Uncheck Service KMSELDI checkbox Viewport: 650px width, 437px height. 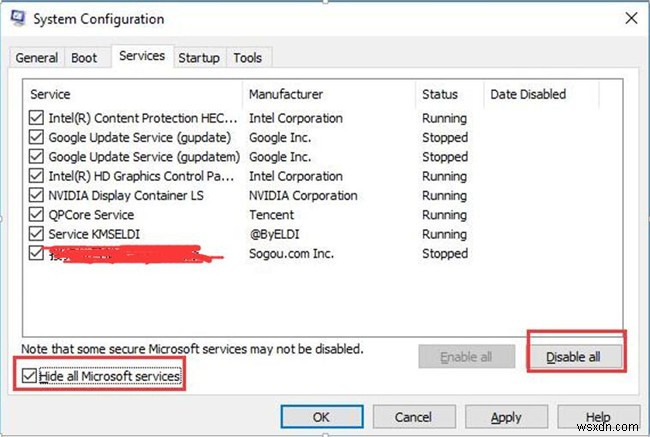(37, 234)
